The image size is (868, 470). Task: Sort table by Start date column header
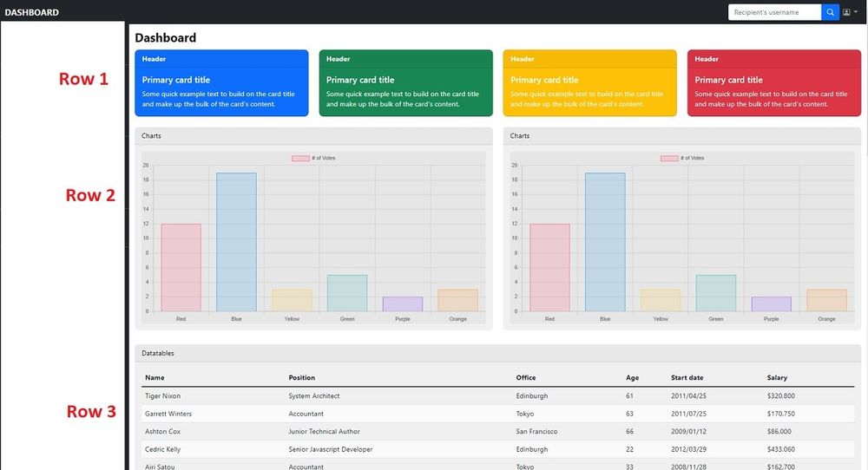(x=687, y=378)
